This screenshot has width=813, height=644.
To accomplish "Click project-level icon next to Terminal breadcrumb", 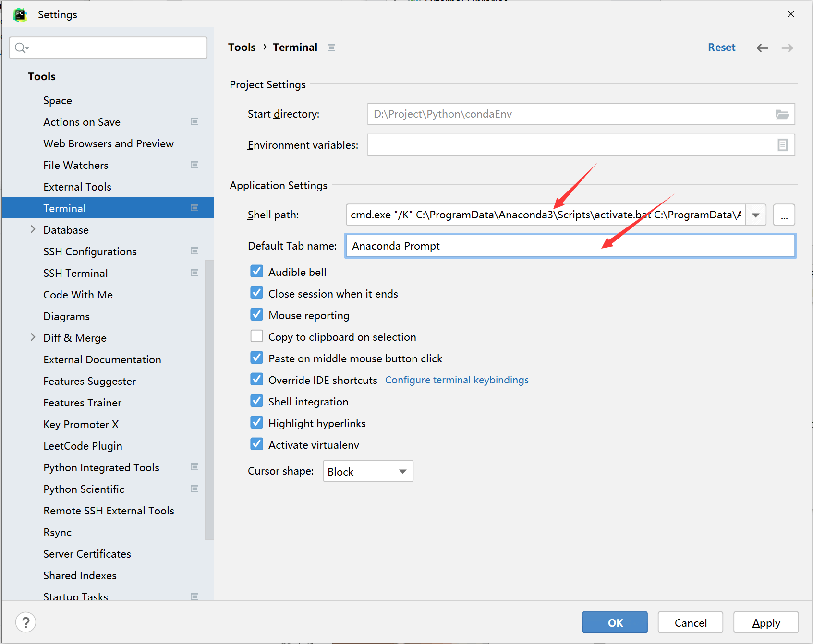I will click(331, 47).
